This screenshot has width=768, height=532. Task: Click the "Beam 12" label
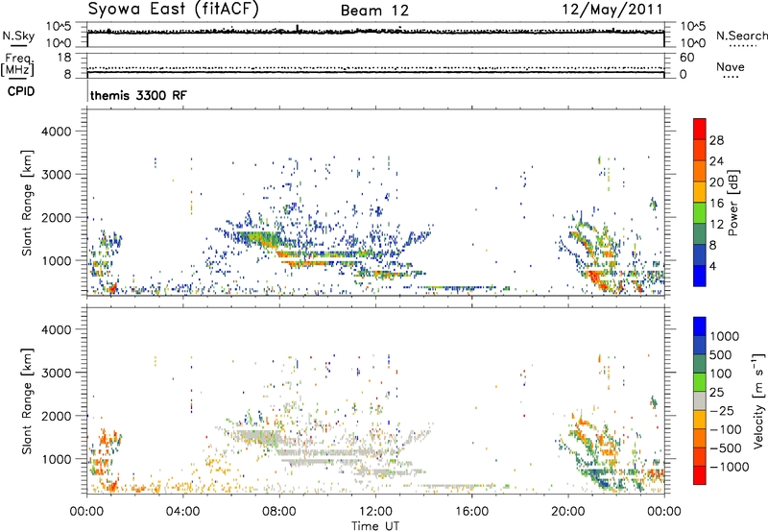(x=374, y=11)
